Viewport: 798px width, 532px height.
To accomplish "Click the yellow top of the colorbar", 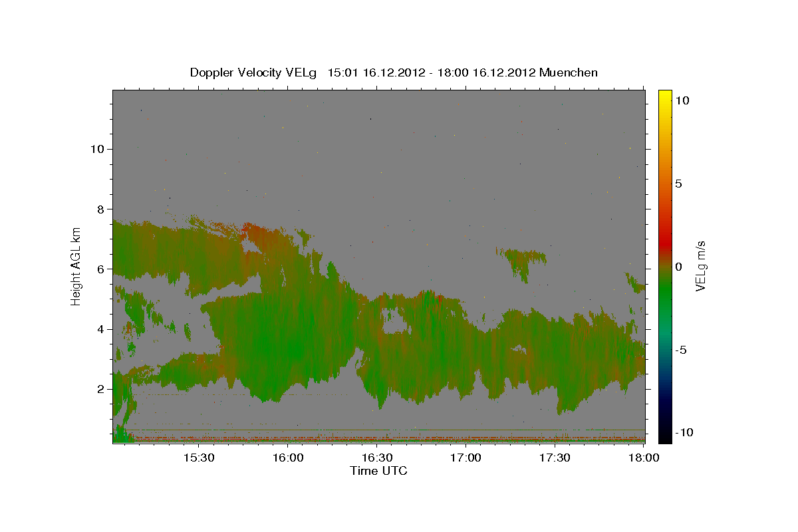I will coord(664,96).
